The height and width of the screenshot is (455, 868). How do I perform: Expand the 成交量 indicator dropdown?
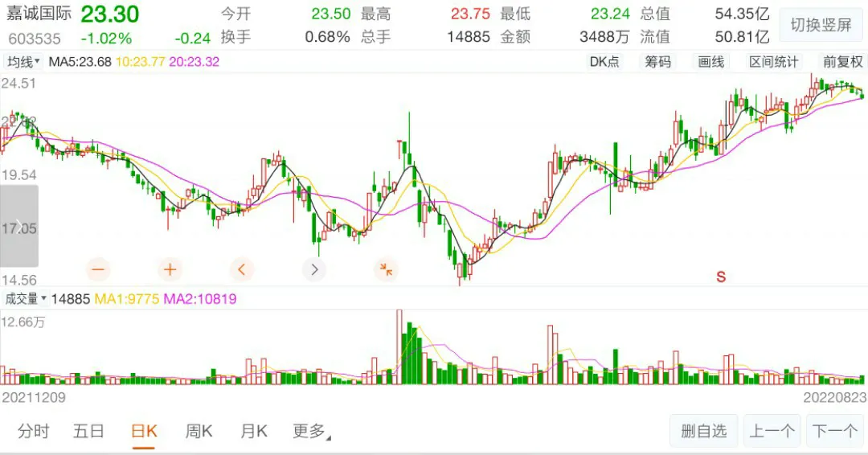(x=25, y=299)
